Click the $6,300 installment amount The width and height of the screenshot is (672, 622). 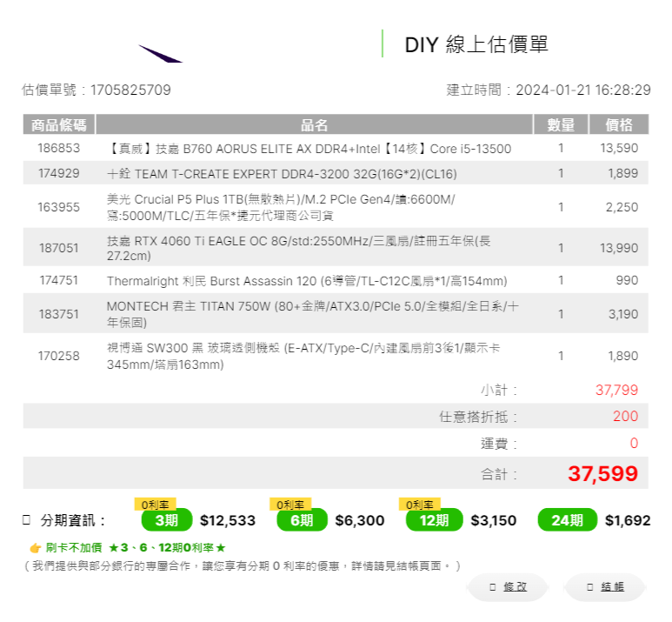pyautogui.click(x=360, y=520)
